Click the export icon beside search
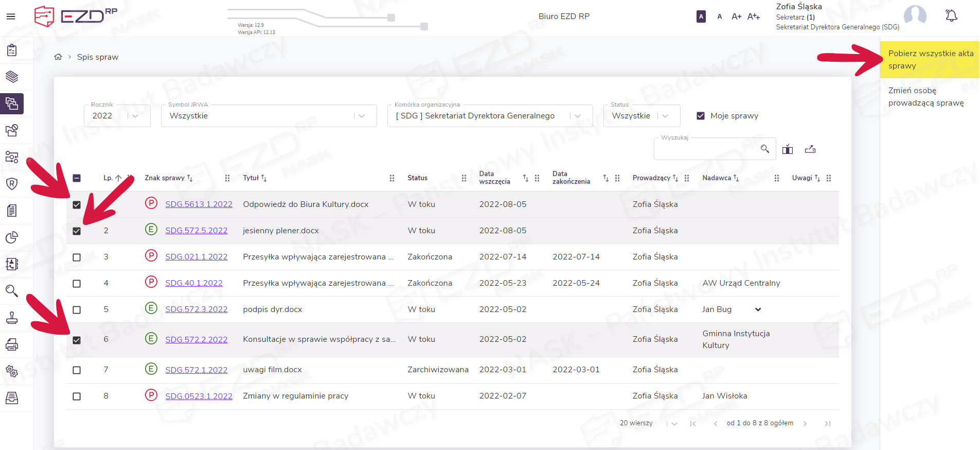 coord(810,149)
